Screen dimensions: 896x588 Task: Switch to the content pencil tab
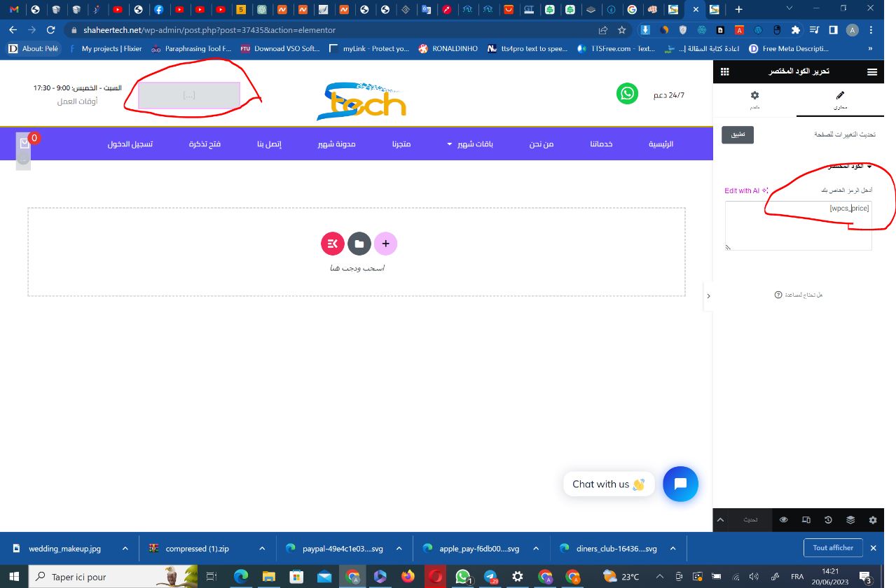point(841,99)
